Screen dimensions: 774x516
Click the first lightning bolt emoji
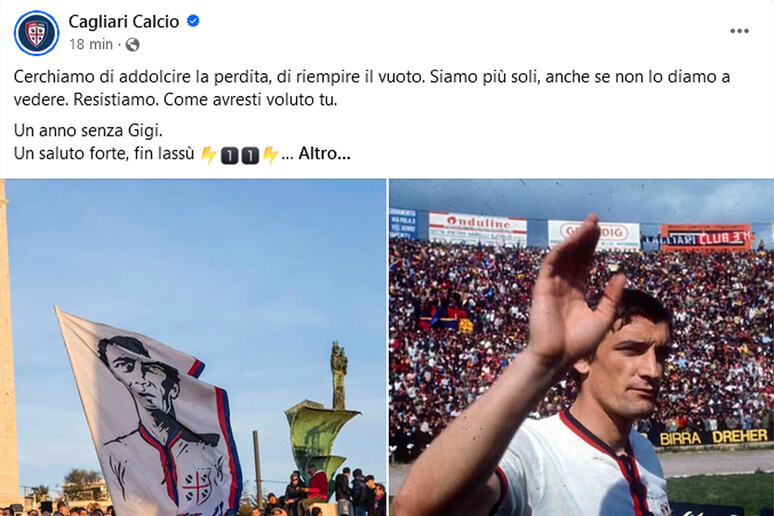point(209,155)
